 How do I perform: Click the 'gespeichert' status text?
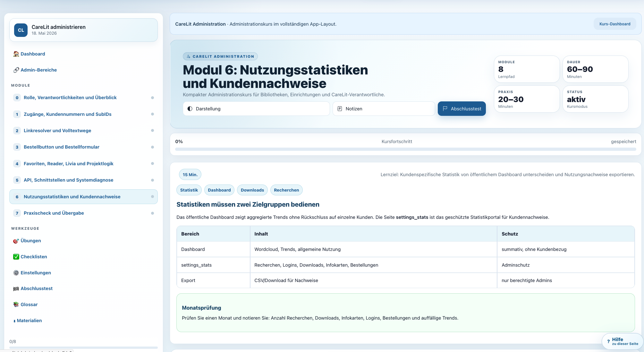point(623,142)
